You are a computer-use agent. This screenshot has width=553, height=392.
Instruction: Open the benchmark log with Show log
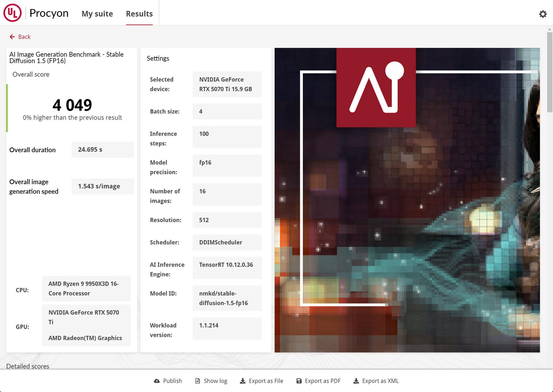[x=215, y=381]
